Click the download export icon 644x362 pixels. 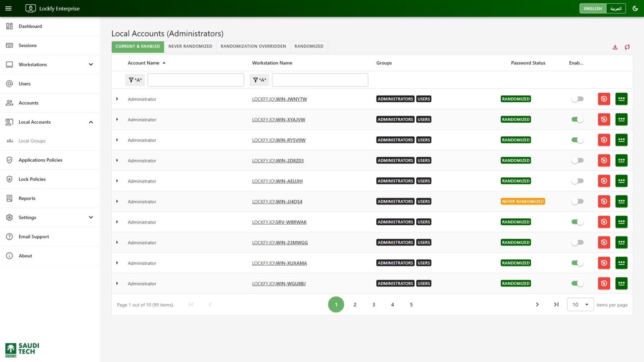615,47
